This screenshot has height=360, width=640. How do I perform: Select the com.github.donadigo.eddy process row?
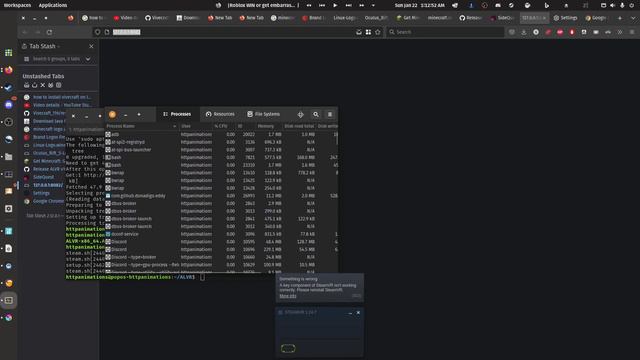[x=222, y=196]
